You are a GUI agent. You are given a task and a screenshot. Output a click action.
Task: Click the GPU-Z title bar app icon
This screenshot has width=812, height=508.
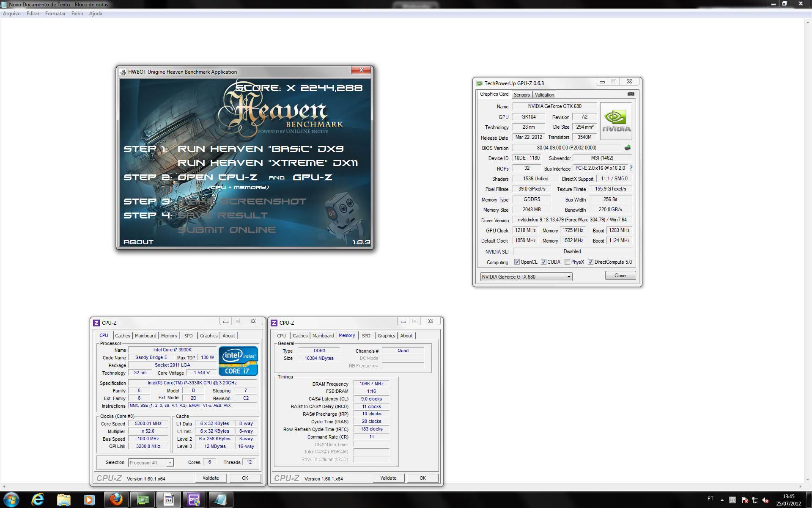(479, 83)
